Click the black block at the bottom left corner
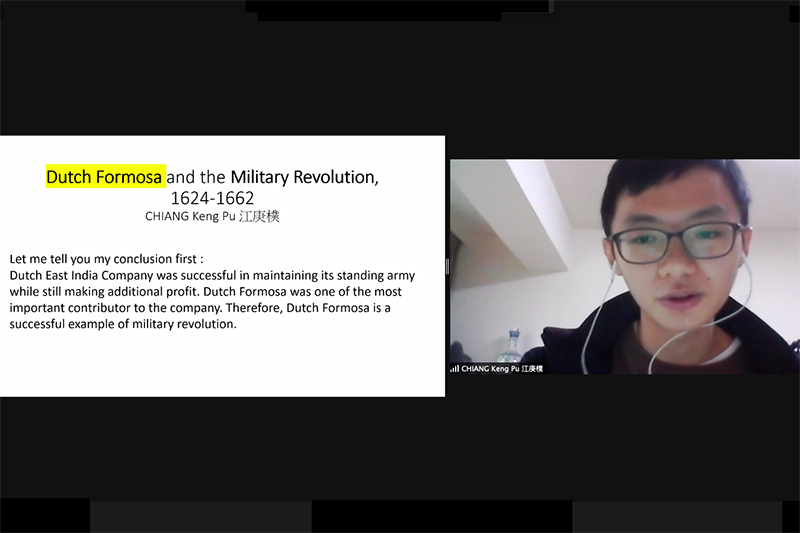Image resolution: width=800 pixels, height=533 pixels. point(45,516)
